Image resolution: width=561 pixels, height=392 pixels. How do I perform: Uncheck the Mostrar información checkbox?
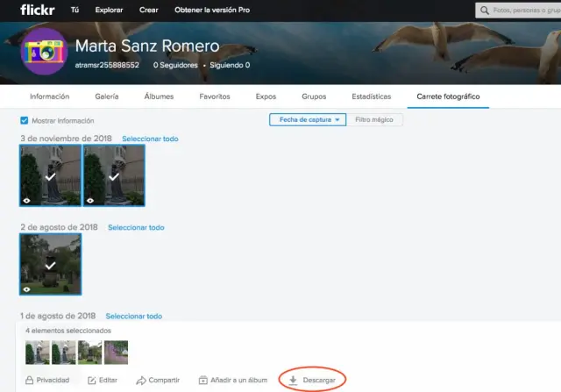click(x=24, y=120)
